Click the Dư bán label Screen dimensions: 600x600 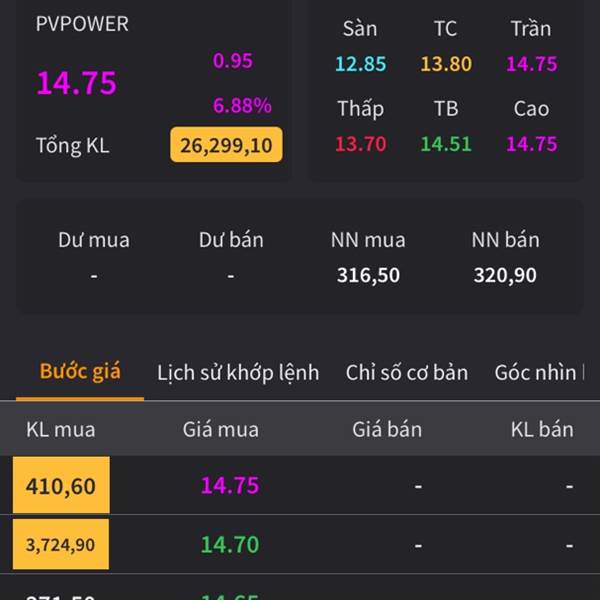231,240
